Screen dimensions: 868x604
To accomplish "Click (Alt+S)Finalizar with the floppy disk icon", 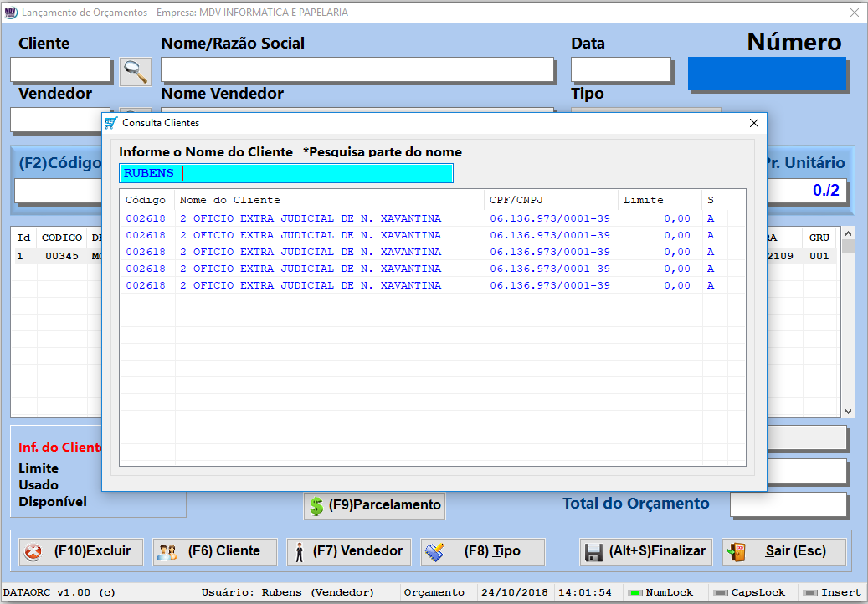I will click(645, 552).
